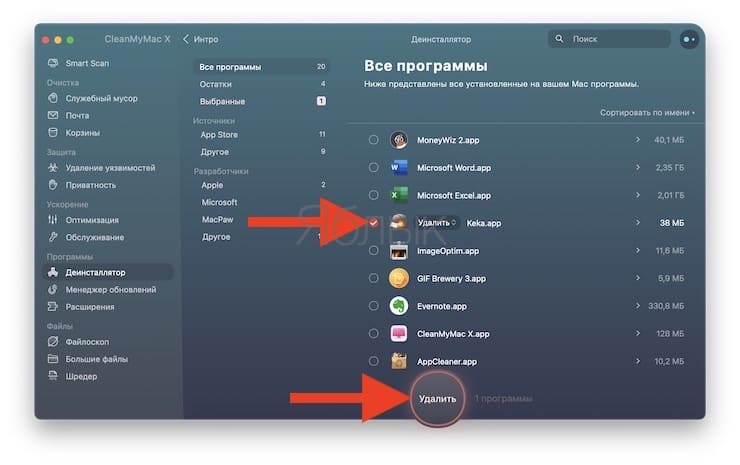Click the Keka.app icon
740x465 pixels.
[399, 222]
